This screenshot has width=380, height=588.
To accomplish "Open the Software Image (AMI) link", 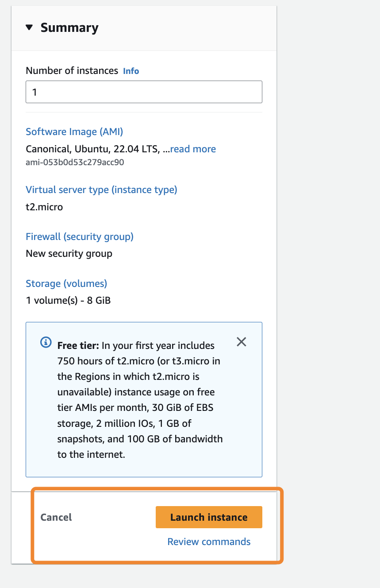I will 74,132.
